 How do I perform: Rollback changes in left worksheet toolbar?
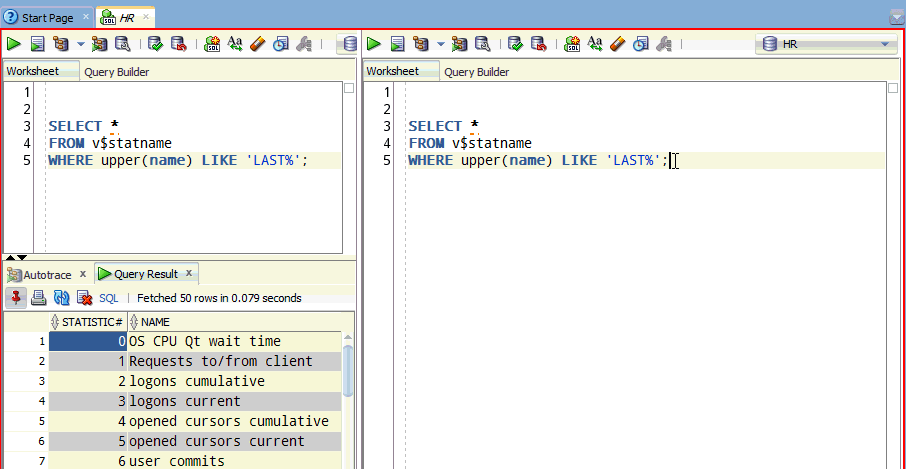click(179, 43)
